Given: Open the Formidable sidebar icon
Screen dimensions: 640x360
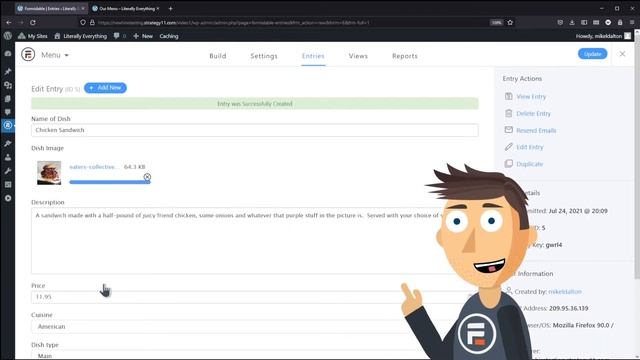Looking at the screenshot, I should click(x=7, y=125).
